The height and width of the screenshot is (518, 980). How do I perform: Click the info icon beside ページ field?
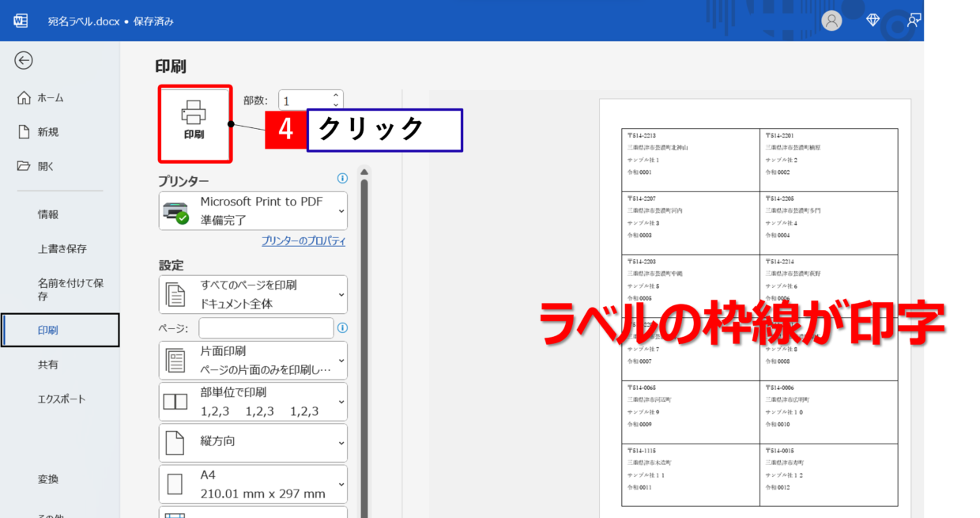click(342, 327)
